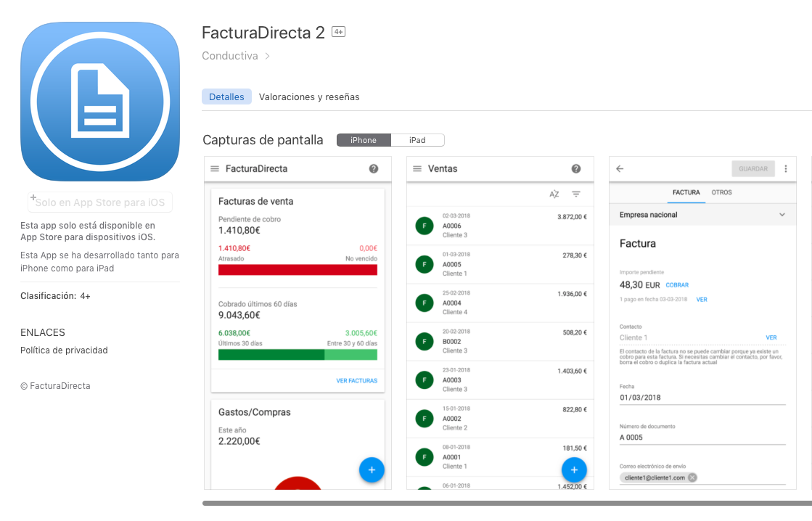Viewport: 812px width, 521px height.
Task: Select amount 508,20 € in Ventas list
Action: [x=575, y=332]
